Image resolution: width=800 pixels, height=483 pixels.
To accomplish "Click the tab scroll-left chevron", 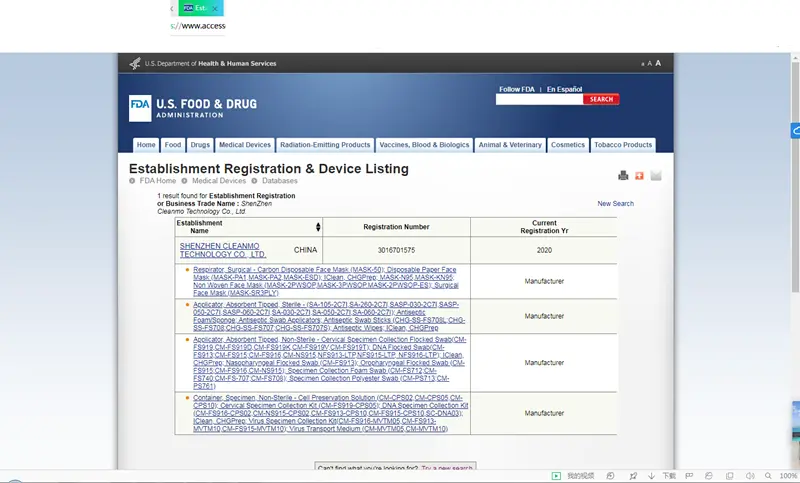I will click(172, 8).
